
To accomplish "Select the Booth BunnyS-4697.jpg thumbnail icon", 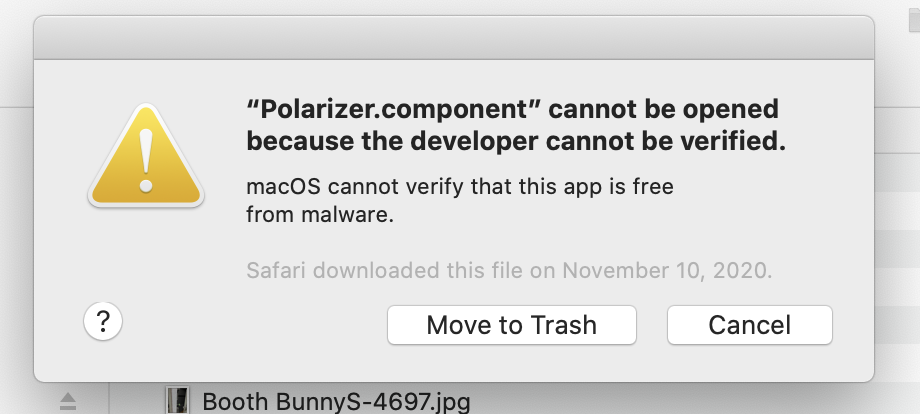I will [x=177, y=401].
